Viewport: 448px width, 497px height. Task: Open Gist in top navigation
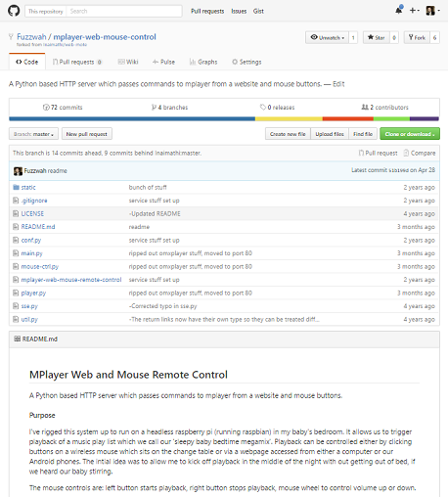pos(258,11)
